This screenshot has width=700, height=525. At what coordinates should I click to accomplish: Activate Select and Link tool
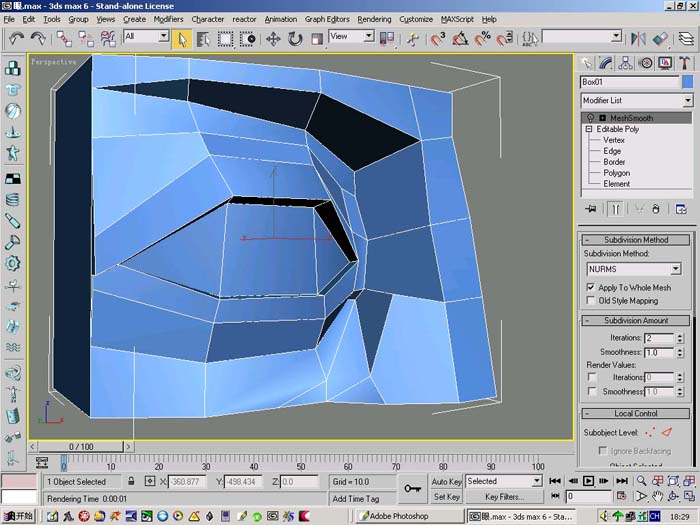(64, 39)
